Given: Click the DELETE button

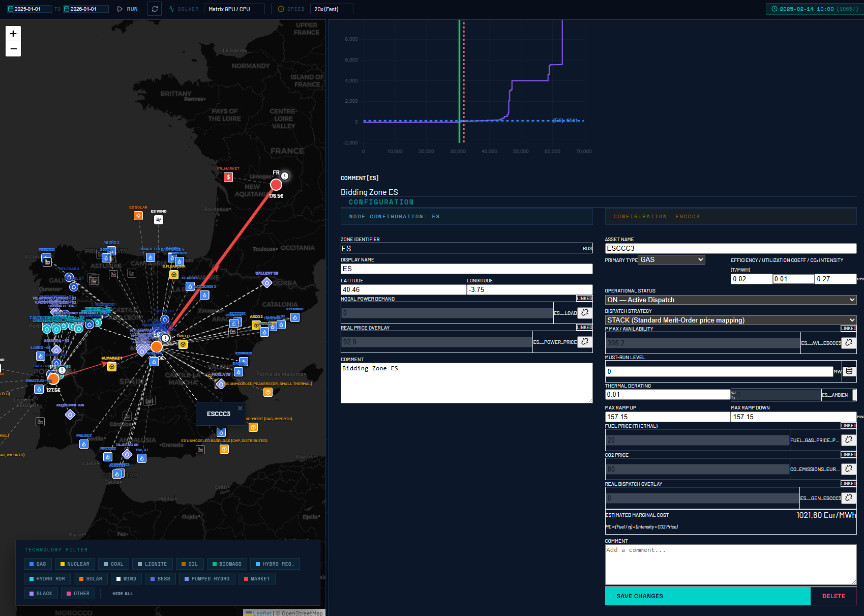Looking at the screenshot, I should [x=833, y=596].
